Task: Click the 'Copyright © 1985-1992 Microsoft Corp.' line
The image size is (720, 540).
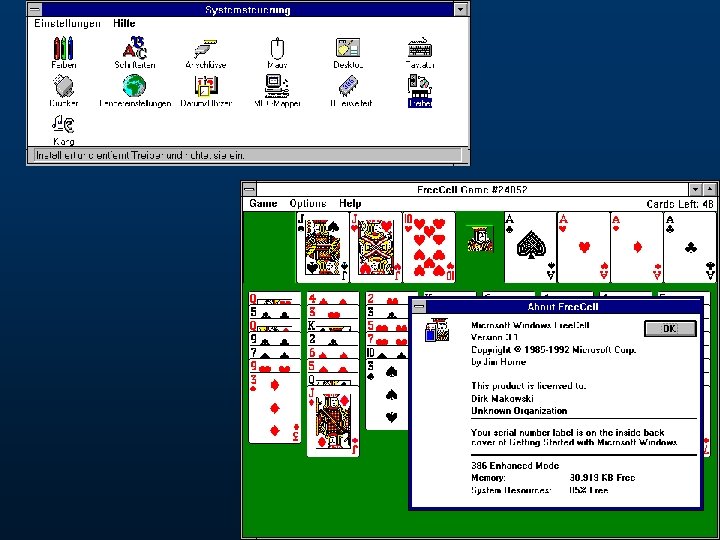Action: pos(553,349)
